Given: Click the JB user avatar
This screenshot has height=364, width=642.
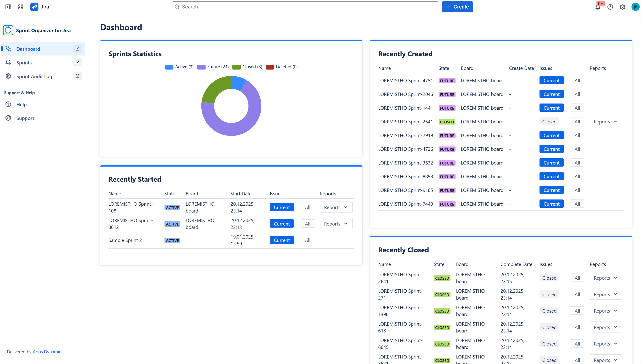Looking at the screenshot, I should (635, 7).
